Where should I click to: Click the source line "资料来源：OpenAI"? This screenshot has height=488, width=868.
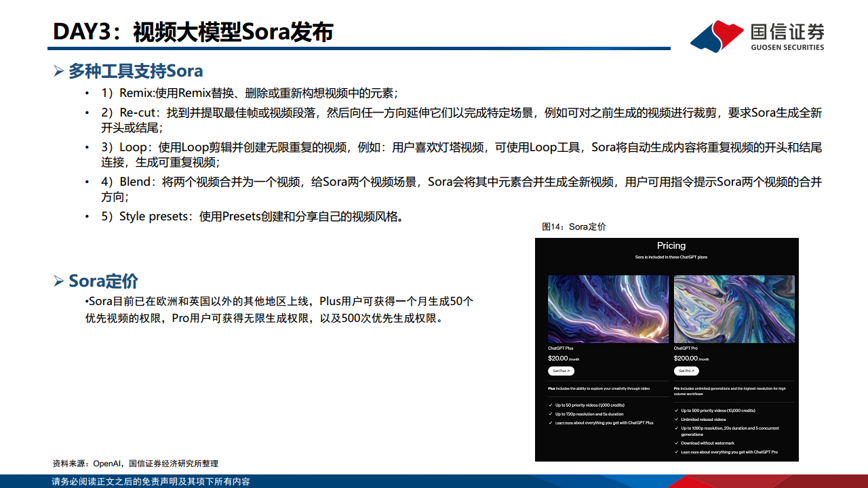(136, 464)
